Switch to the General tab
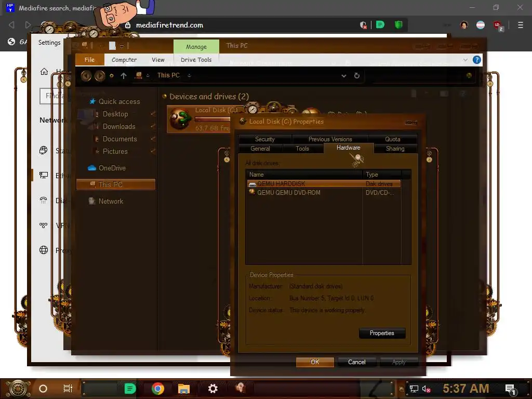 point(260,149)
